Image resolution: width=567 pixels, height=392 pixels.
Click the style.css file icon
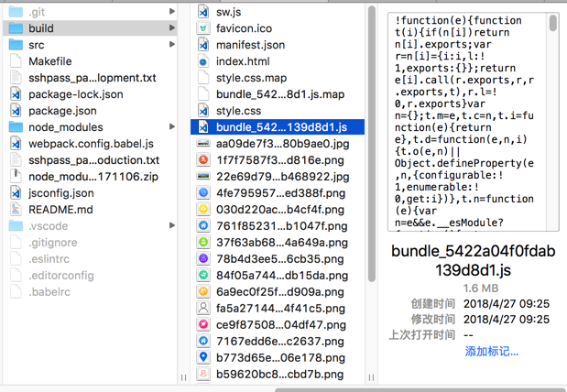(x=203, y=110)
